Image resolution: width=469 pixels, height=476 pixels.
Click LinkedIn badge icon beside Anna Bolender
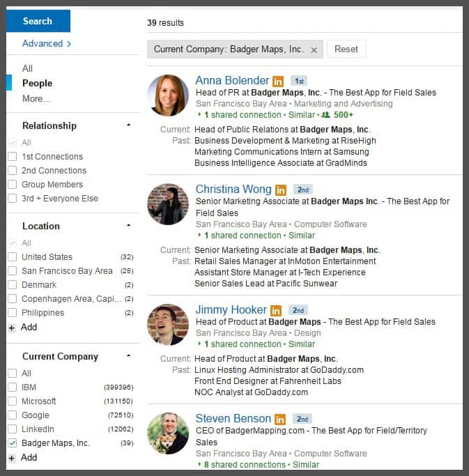(x=278, y=81)
